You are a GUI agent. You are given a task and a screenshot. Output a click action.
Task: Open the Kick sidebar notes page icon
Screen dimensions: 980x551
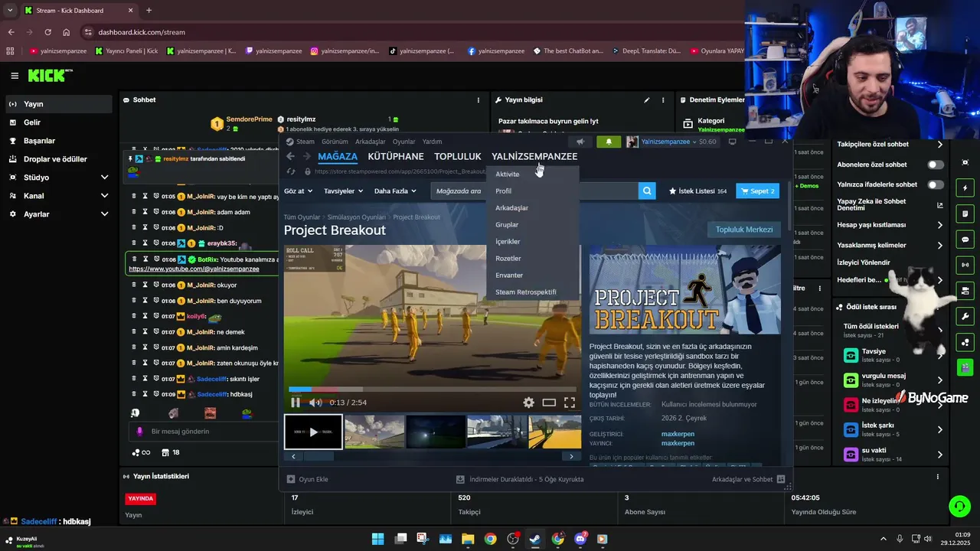click(965, 214)
